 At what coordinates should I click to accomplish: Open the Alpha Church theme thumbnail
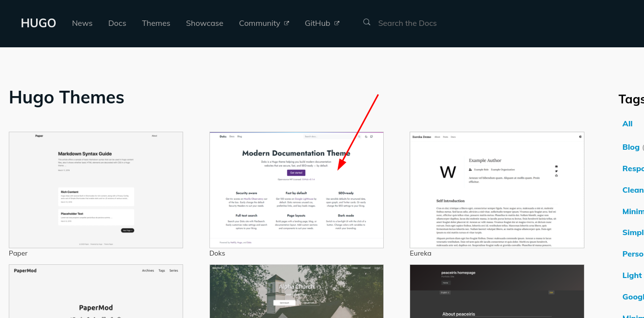point(296,291)
